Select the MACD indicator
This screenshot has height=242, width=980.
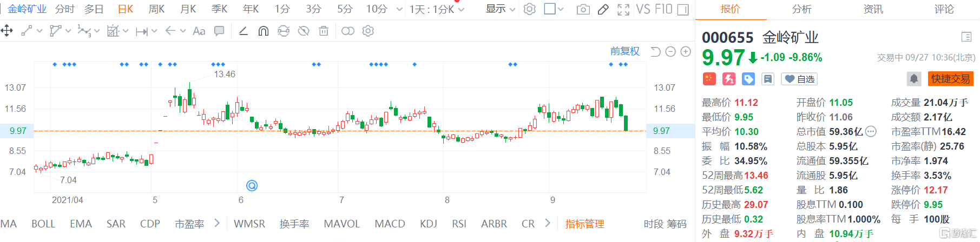click(x=390, y=224)
